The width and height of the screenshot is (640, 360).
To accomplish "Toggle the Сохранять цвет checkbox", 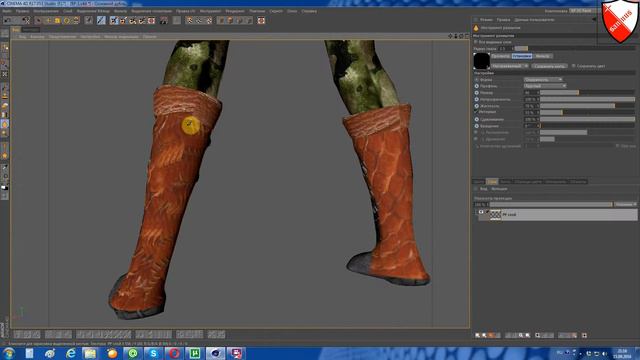I will [x=574, y=66].
